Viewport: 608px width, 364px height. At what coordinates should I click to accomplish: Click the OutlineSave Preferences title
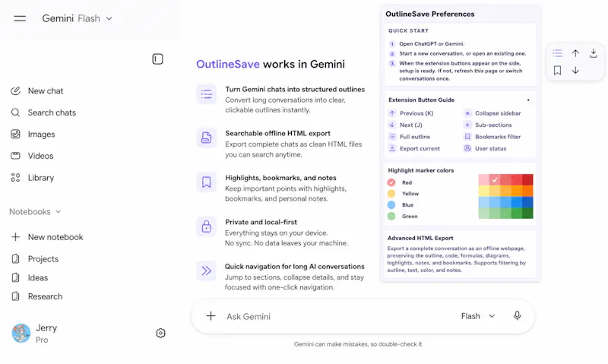click(x=430, y=14)
